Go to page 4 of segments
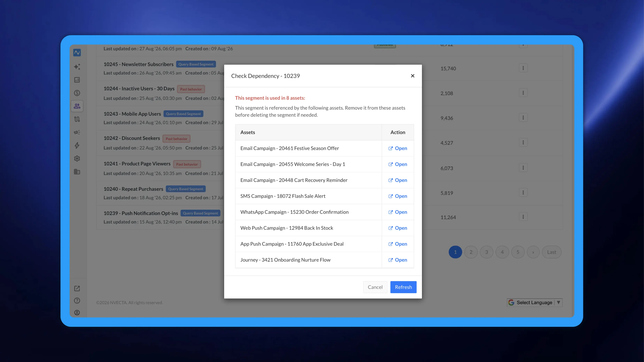644x362 pixels. 502,252
